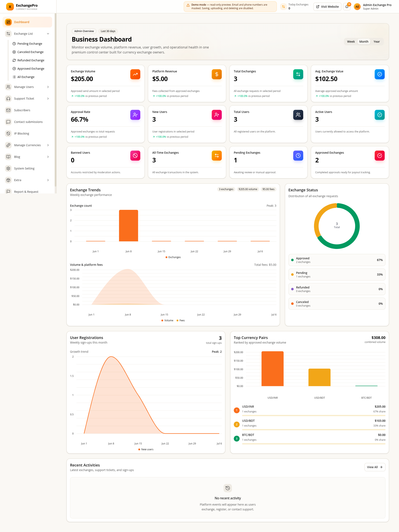399x532 pixels.
Task: Select the Month period option
Action: (x=364, y=42)
